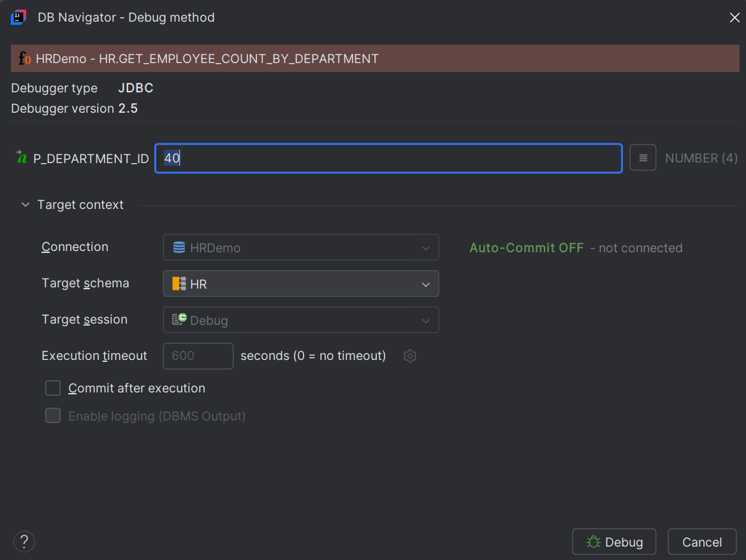Click the Auto-Commit OFF label
The height and width of the screenshot is (560, 746).
[526, 247]
